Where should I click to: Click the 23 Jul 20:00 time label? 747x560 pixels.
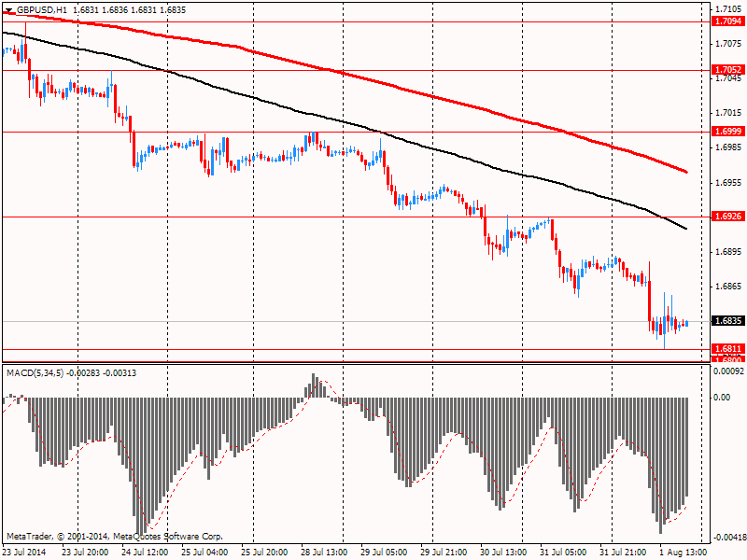pos(85,552)
